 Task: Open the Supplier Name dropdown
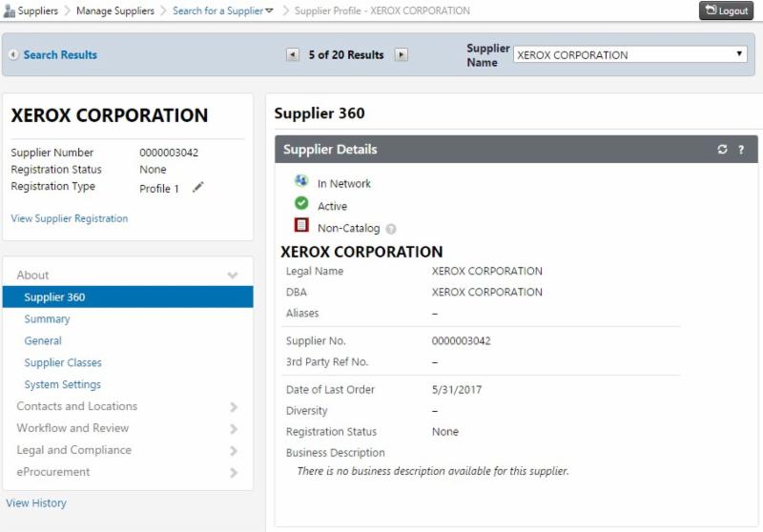click(x=629, y=55)
